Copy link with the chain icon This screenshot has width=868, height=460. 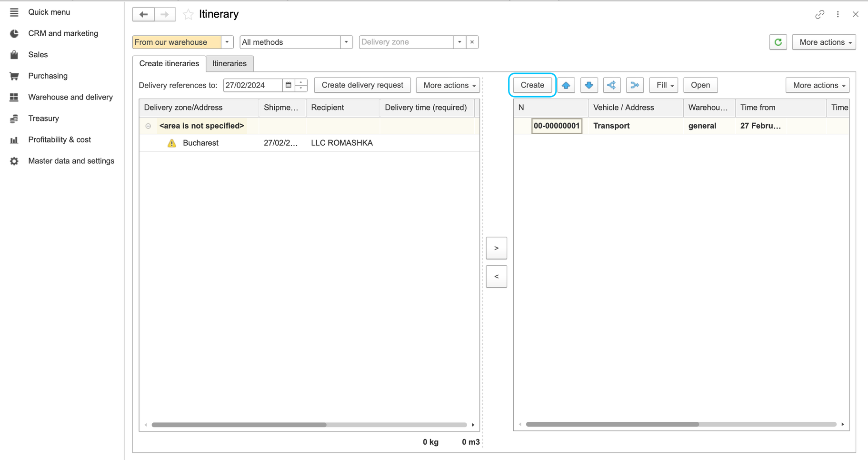819,14
